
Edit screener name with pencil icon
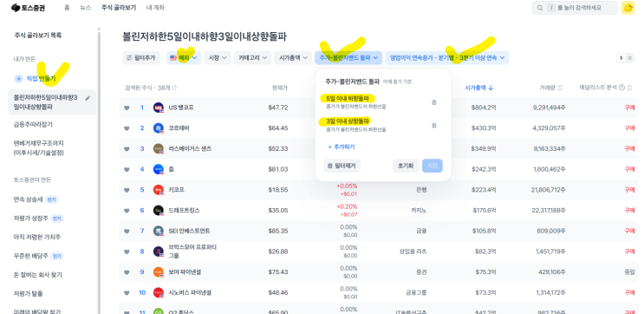(x=88, y=98)
